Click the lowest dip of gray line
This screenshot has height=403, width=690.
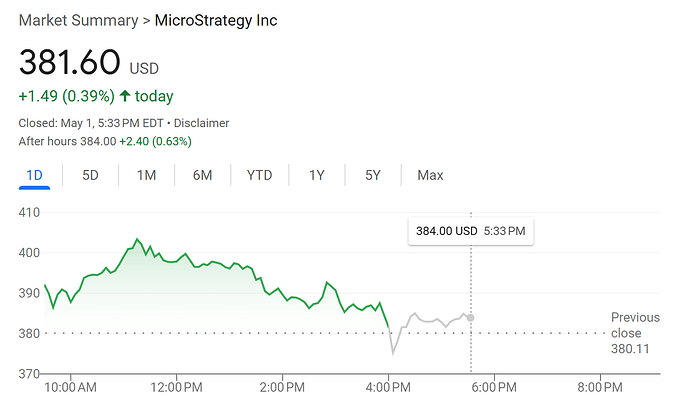coord(393,353)
